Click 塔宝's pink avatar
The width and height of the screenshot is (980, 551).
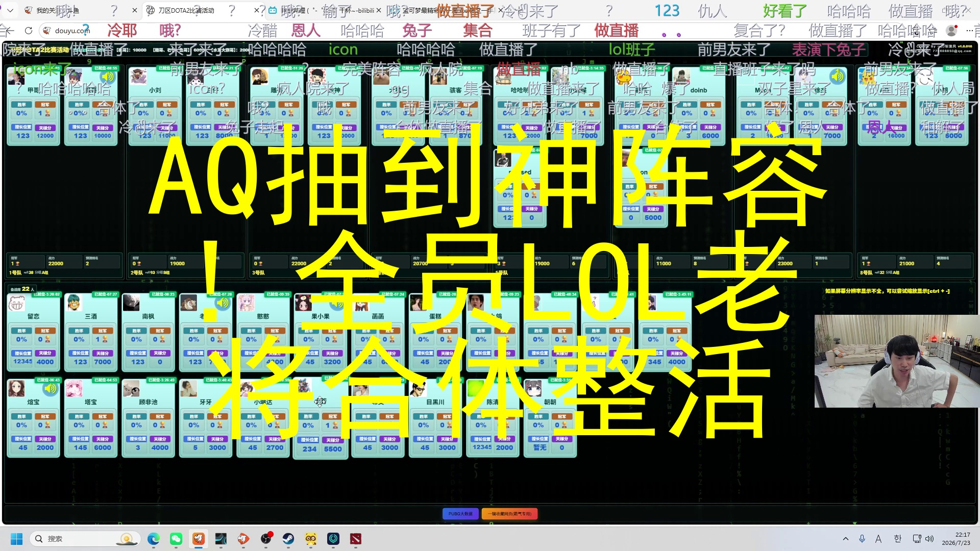click(x=73, y=389)
